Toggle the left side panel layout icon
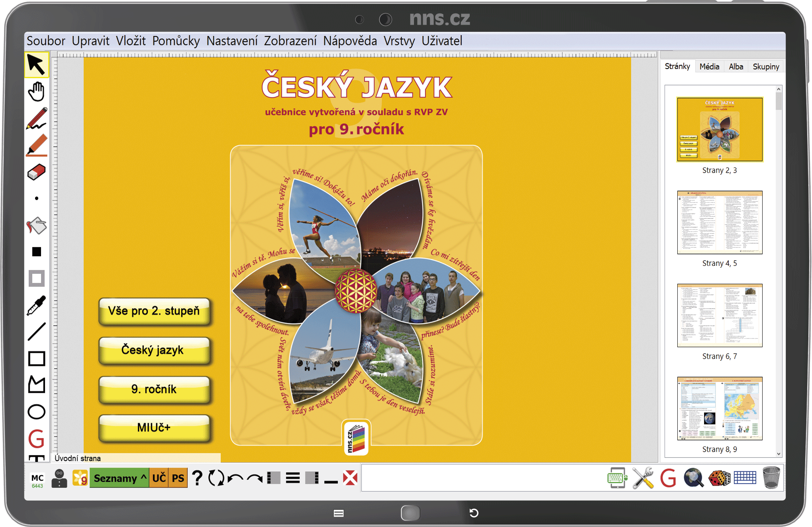Viewport: 812px width, 527px height. (274, 478)
